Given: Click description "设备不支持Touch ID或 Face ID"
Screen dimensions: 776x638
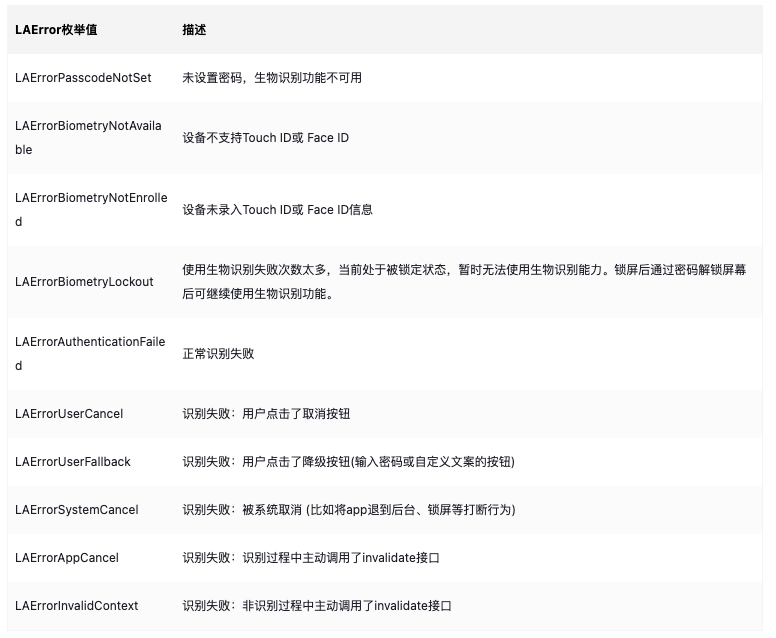Looking at the screenshot, I should click(x=265, y=138).
